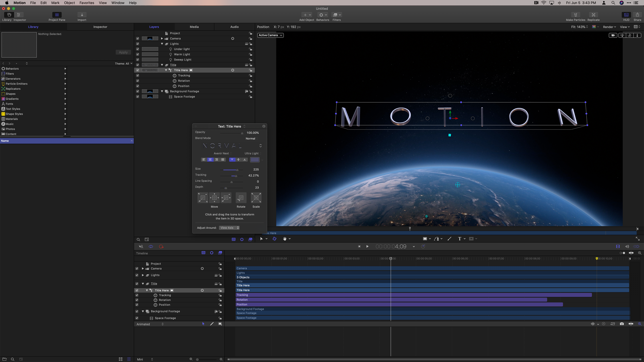
Task: Open the Add Object button
Action: [x=307, y=15]
